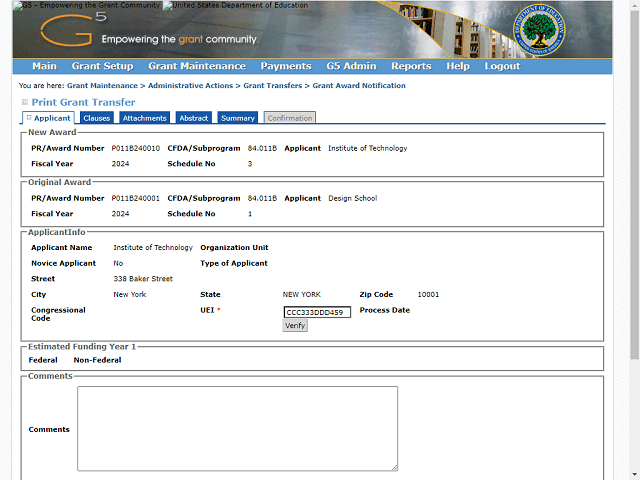Follow the Administrative Actions breadcrumb link
Image resolution: width=640 pixels, height=480 pixels.
click(190, 86)
